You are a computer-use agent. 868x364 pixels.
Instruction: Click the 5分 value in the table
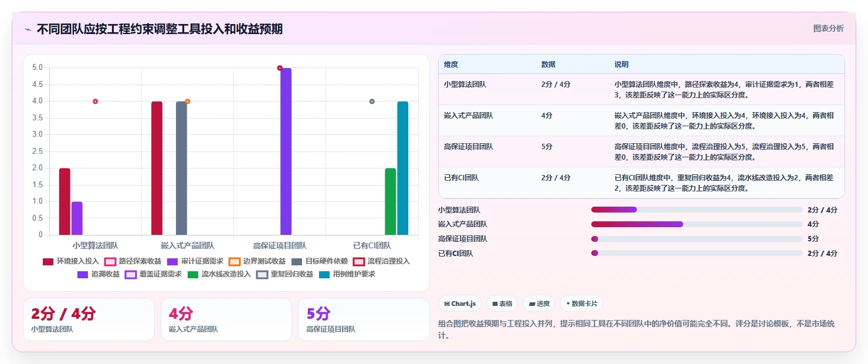tap(547, 147)
